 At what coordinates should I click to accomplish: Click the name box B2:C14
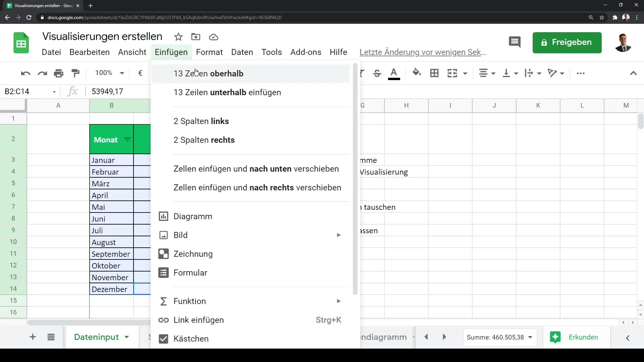click(x=30, y=92)
